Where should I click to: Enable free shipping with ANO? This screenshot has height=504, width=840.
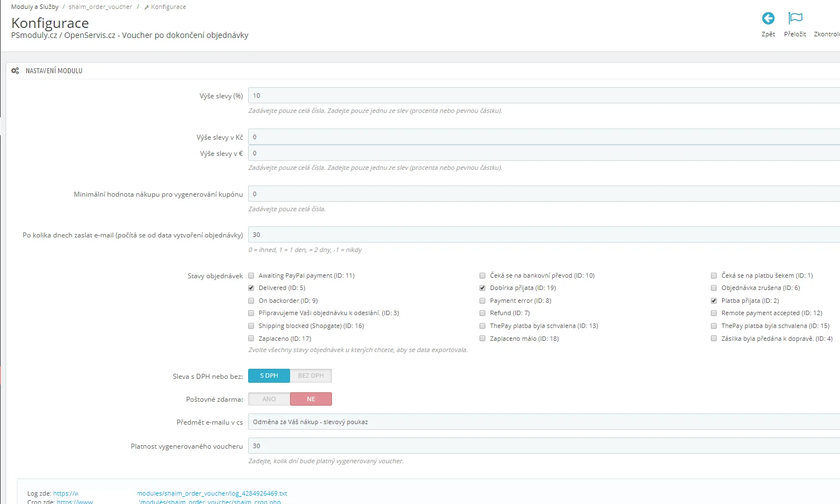coord(269,399)
